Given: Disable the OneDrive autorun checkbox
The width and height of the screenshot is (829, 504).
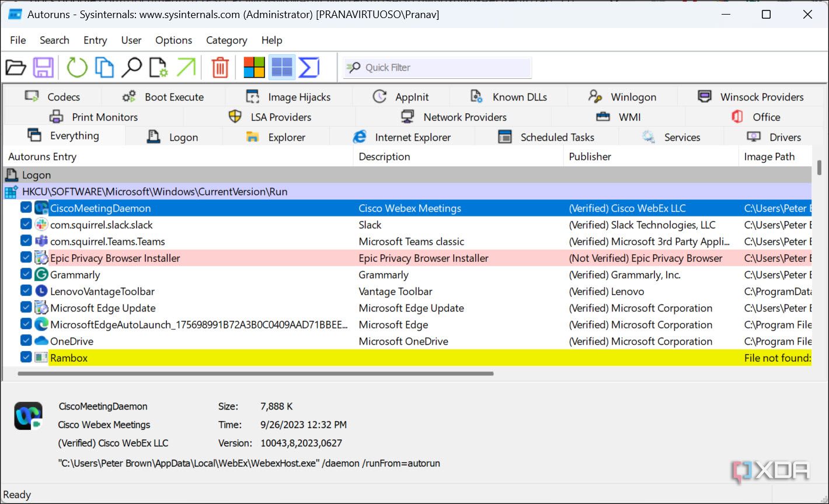Looking at the screenshot, I should click(x=26, y=341).
